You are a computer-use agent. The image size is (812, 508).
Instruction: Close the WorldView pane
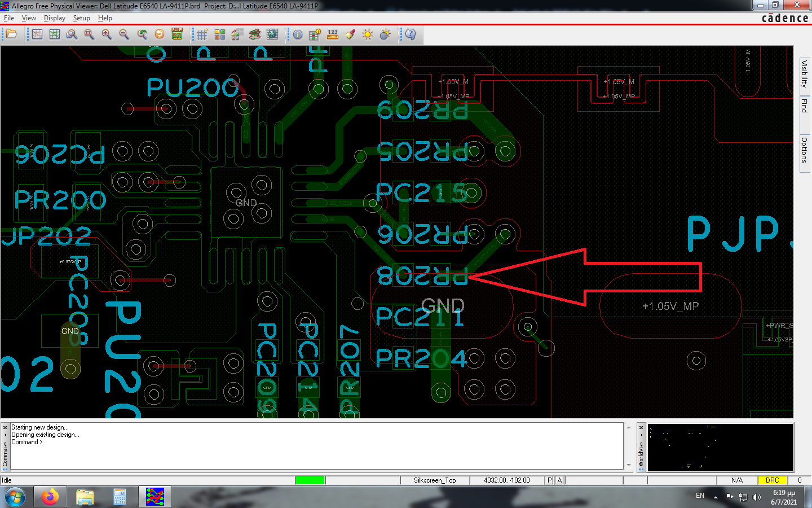click(x=641, y=427)
